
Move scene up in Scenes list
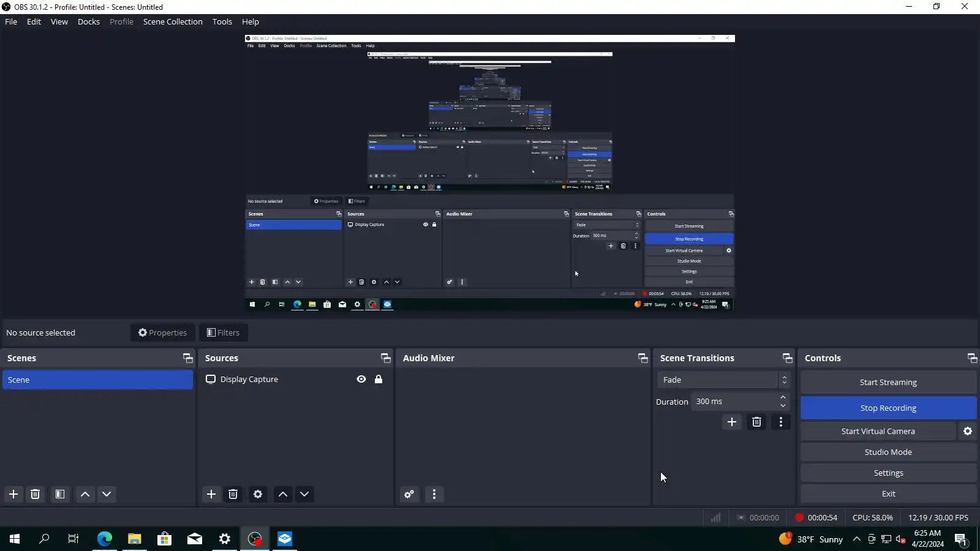(85, 494)
